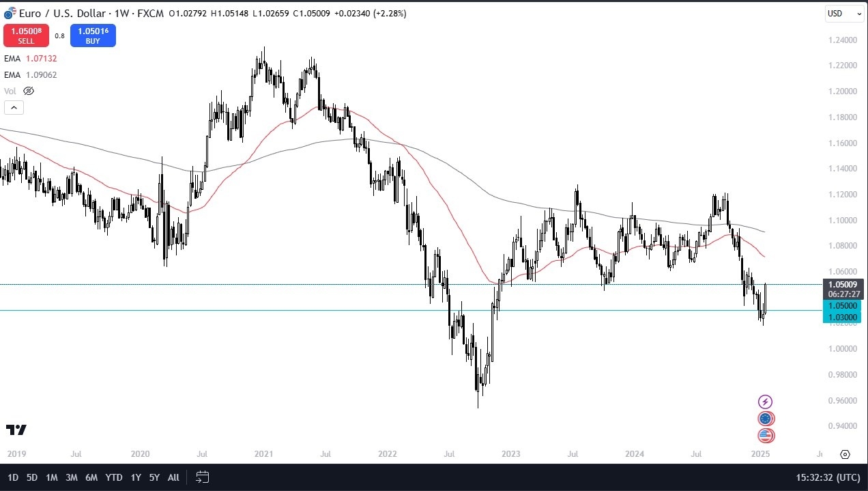Click the blue BUY 1.05016 button
The height and width of the screenshot is (491, 868).
pos(93,35)
